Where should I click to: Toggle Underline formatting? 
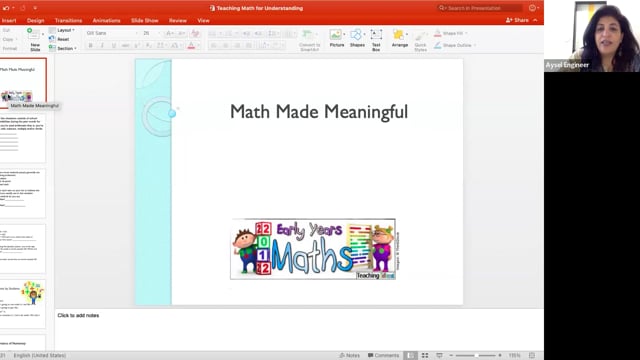(114, 45)
